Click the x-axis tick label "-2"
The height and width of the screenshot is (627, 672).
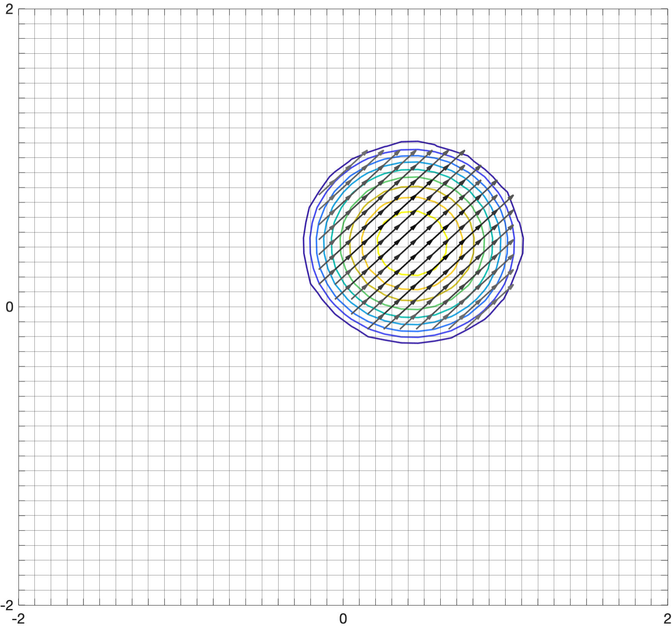click(18, 619)
